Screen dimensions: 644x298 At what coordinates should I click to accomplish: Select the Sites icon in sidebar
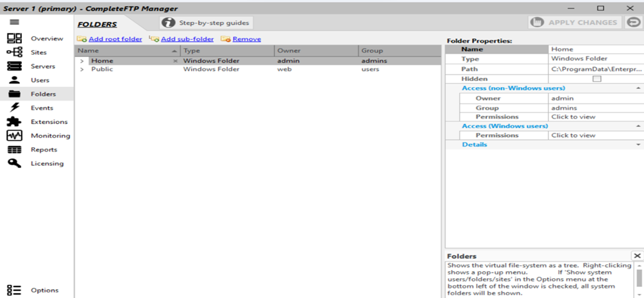click(14, 52)
